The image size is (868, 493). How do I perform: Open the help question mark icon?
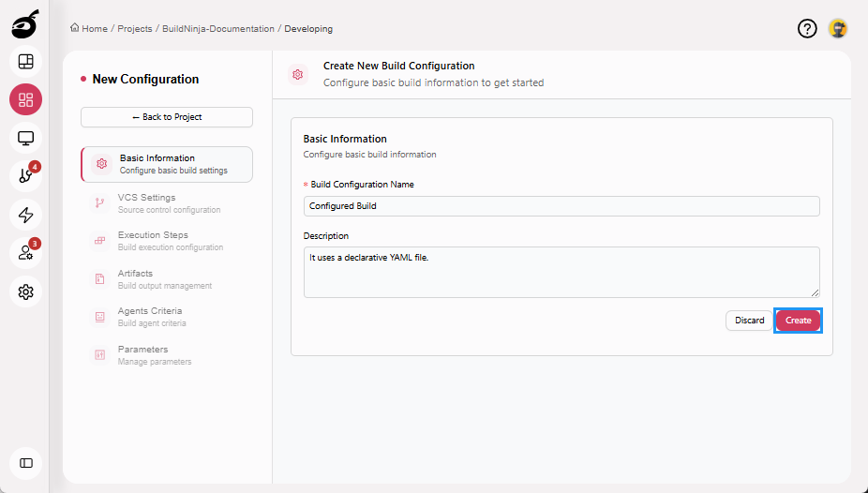pyautogui.click(x=807, y=28)
